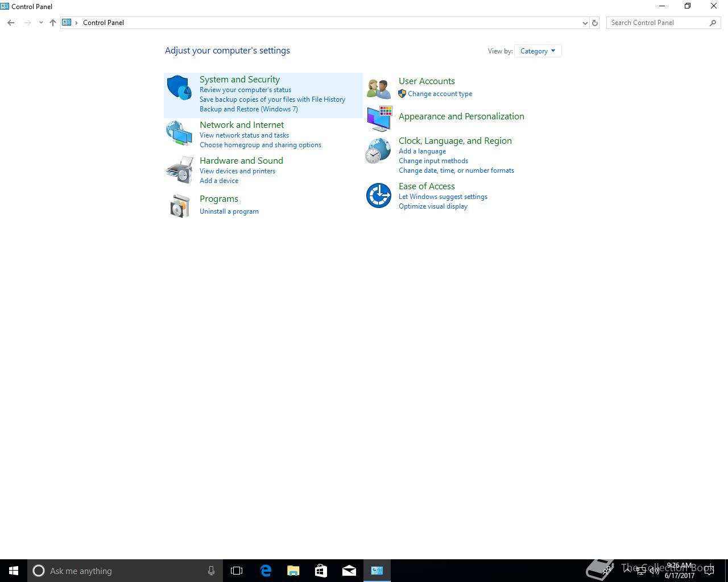
Task: Click Review your computer's status
Action: click(x=245, y=90)
